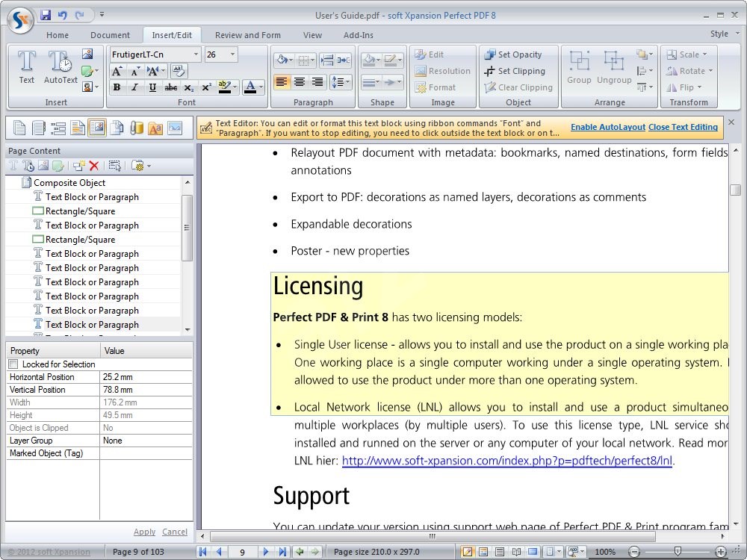
Task: Click the Layer Group value None
Action: pyautogui.click(x=146, y=441)
